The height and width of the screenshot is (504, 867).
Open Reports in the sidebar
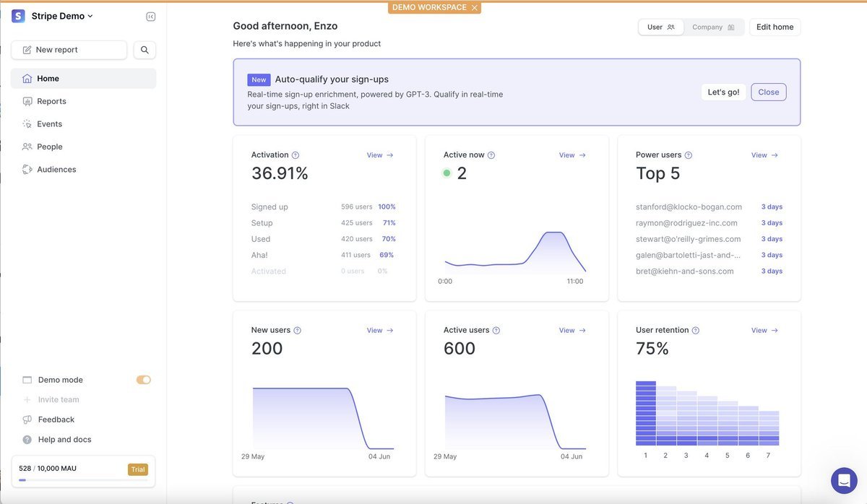pyautogui.click(x=51, y=101)
